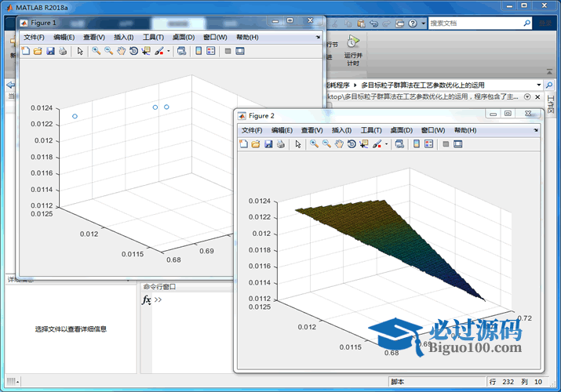561x392 pixels.
Task: Print Figure 2 using the printer icon
Action: click(280, 144)
